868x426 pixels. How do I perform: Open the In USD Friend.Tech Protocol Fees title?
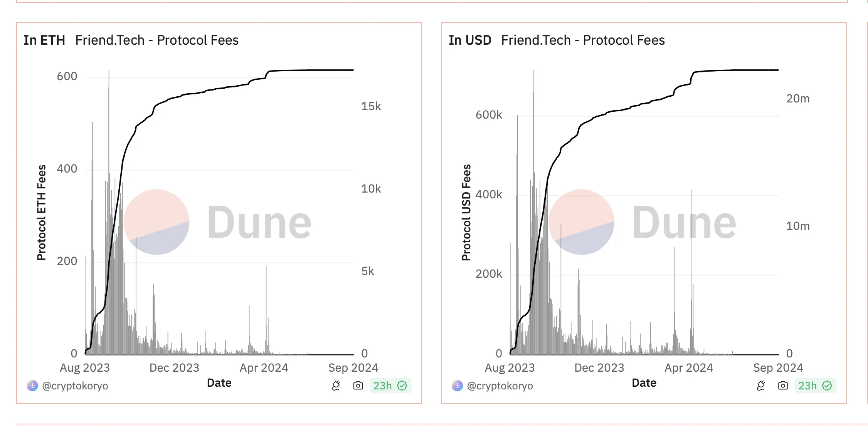pyautogui.click(x=557, y=40)
